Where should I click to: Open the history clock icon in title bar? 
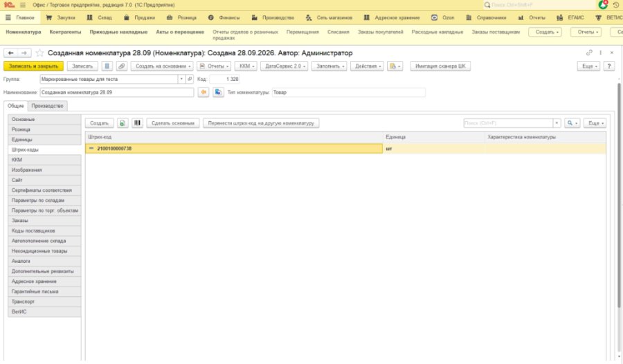pos(616,5)
